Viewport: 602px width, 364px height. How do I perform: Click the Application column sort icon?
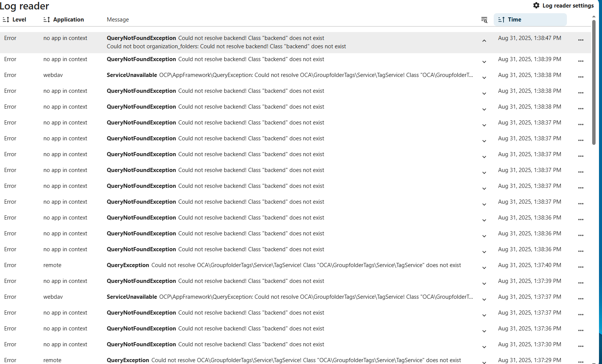47,20
